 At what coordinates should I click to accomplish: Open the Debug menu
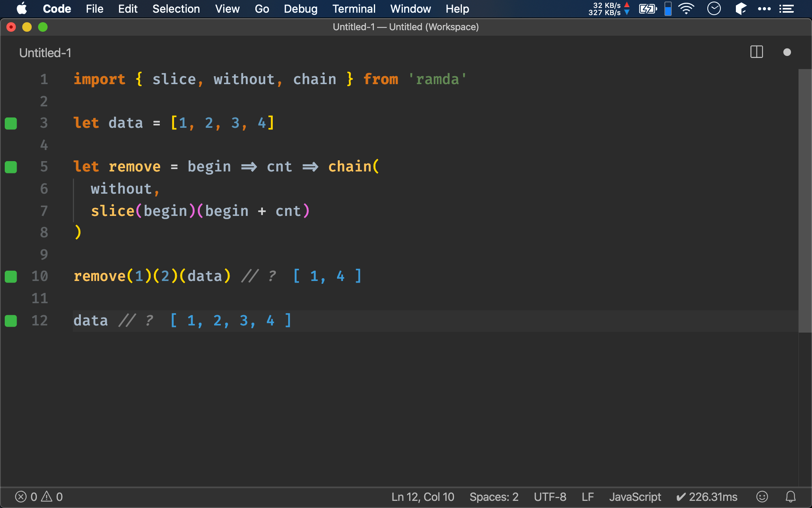[x=301, y=9]
